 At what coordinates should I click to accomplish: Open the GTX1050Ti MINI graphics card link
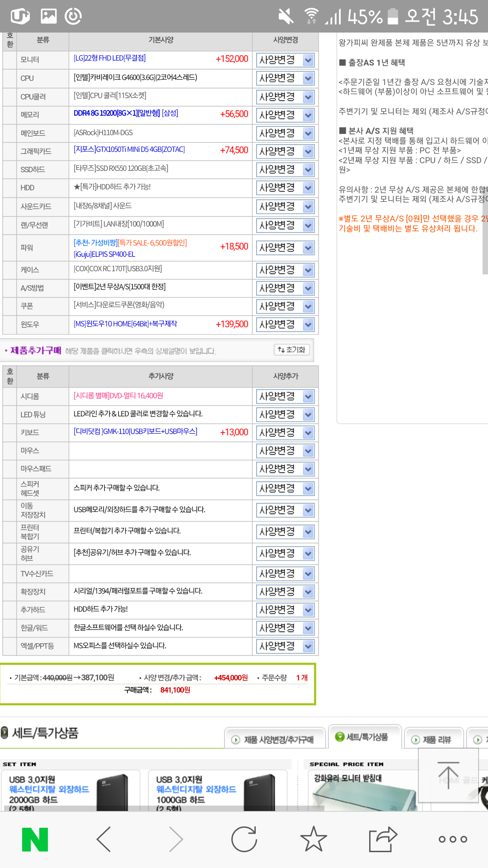pyautogui.click(x=129, y=149)
